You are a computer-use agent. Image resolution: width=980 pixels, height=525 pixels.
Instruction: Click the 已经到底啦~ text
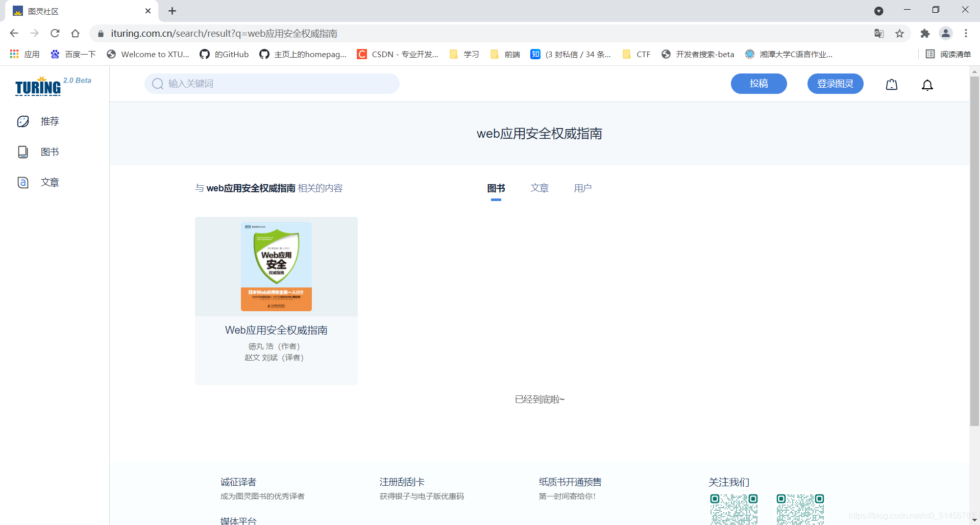click(x=540, y=399)
